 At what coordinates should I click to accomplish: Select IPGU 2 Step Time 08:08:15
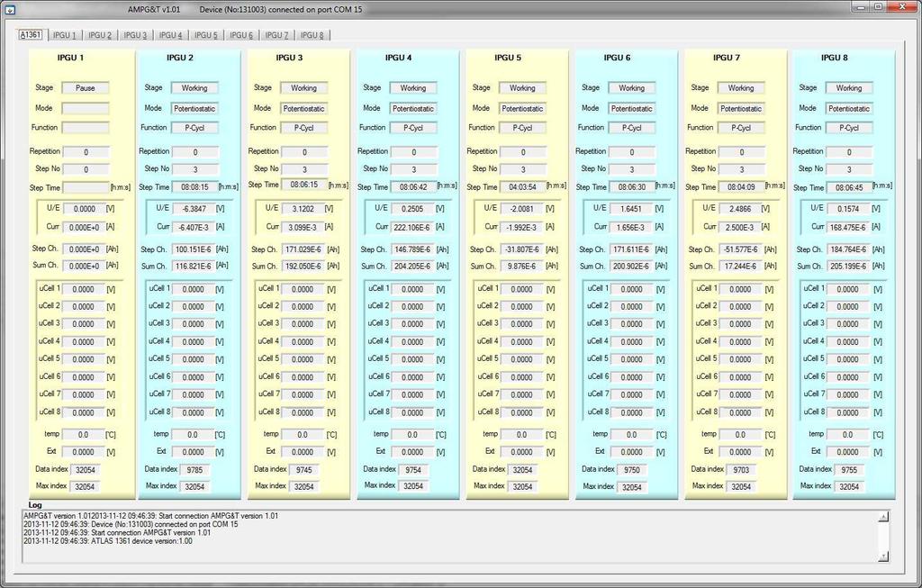pos(194,187)
